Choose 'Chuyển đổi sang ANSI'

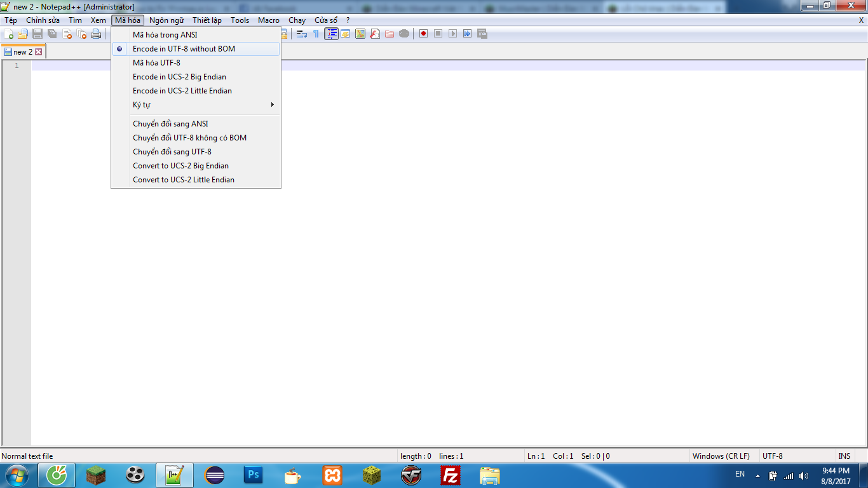196,124
